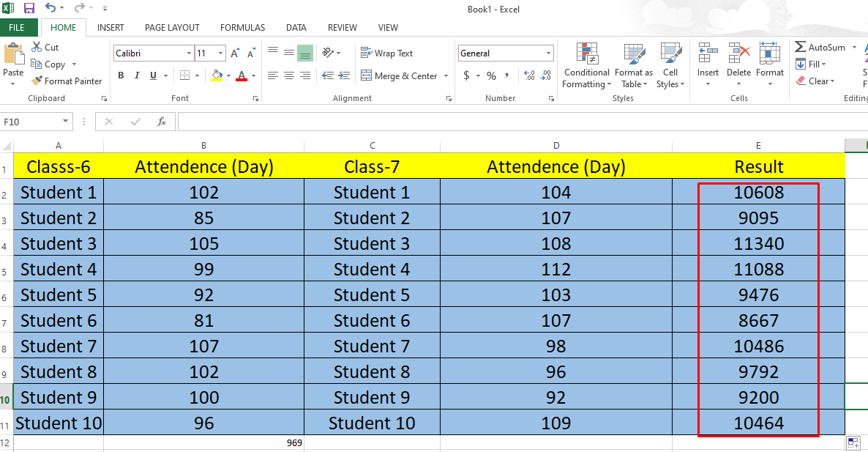
Task: Switch to the DATA tab
Action: coord(296,28)
